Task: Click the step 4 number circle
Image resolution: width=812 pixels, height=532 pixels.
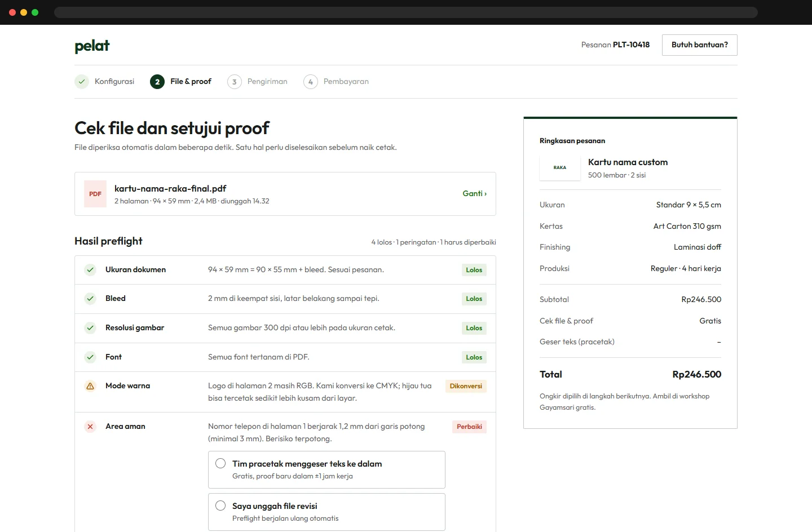Action: (311, 82)
